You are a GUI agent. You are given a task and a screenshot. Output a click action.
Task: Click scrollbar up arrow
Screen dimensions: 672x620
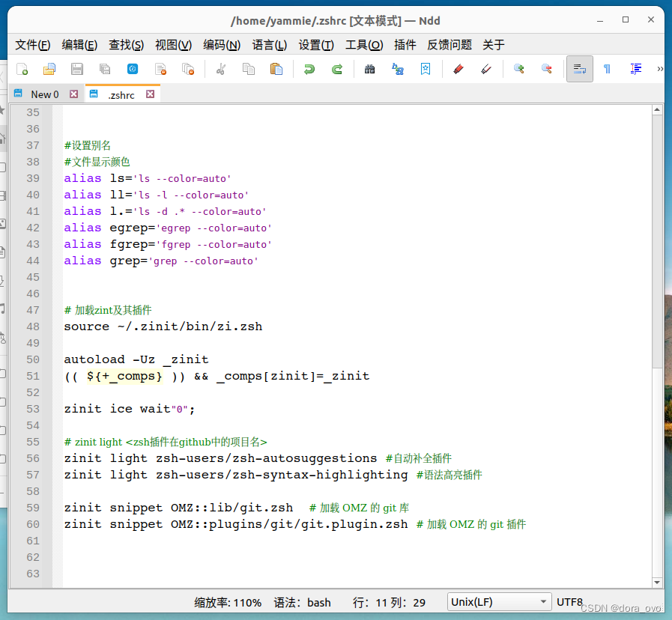tap(657, 110)
